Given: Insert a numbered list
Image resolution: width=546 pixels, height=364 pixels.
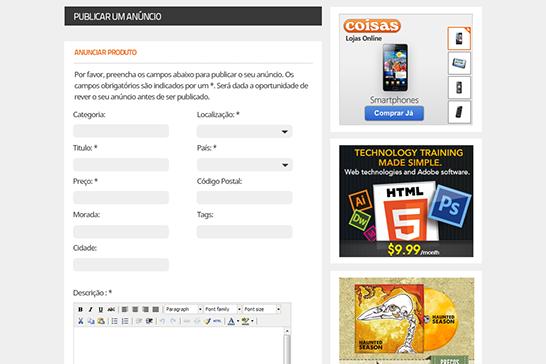Looking at the screenshot, I should (125, 321).
